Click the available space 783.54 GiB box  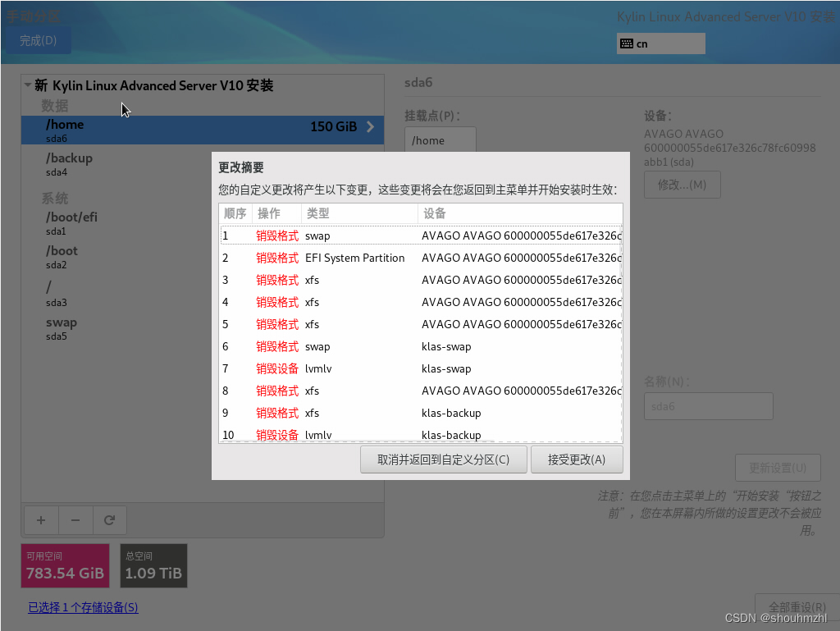point(66,565)
